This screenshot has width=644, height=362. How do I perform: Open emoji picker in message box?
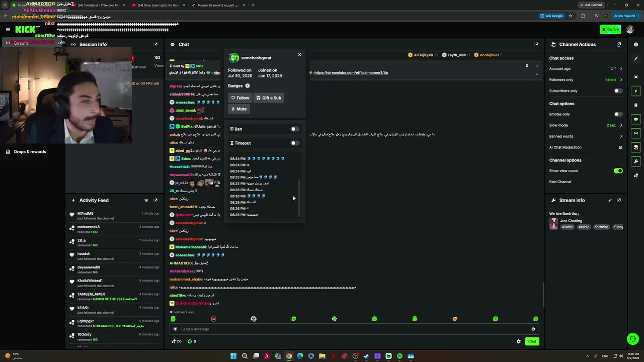pos(533,329)
